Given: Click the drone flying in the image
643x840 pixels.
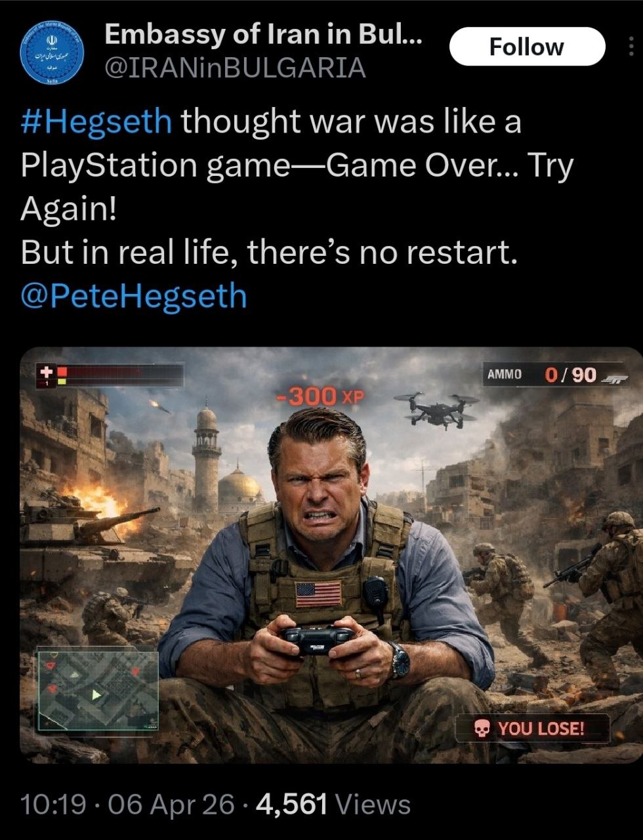Looking at the screenshot, I should pos(436,409).
